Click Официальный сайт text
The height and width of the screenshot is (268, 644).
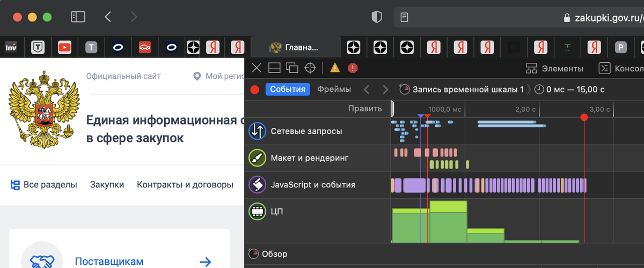click(123, 76)
